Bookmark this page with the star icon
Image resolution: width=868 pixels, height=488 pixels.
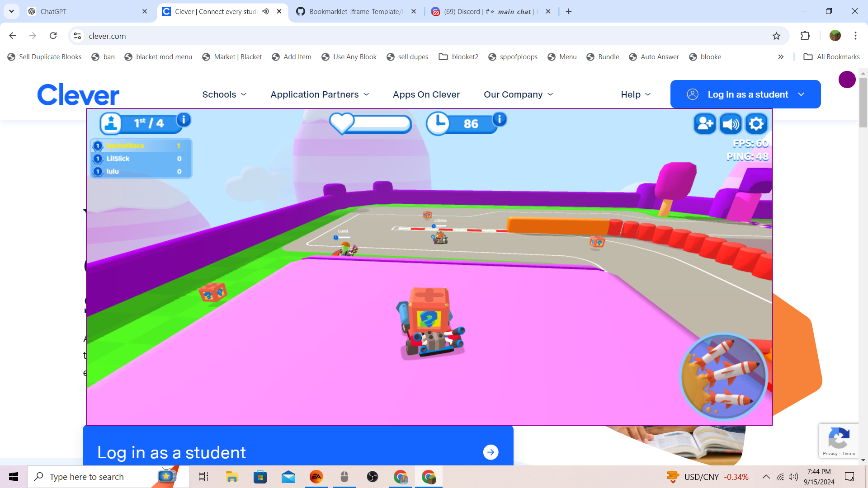(776, 36)
